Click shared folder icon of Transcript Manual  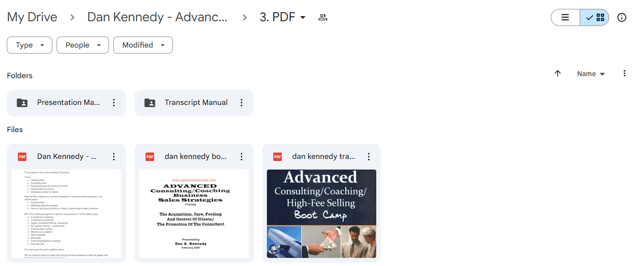click(150, 102)
